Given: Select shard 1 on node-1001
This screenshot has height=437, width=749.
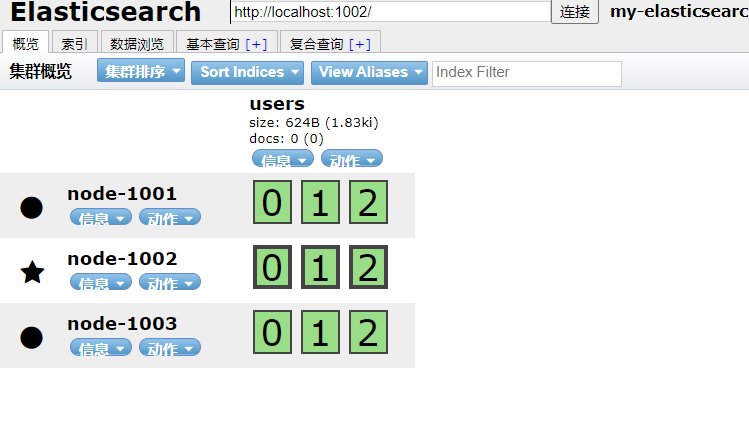Looking at the screenshot, I should [320, 202].
